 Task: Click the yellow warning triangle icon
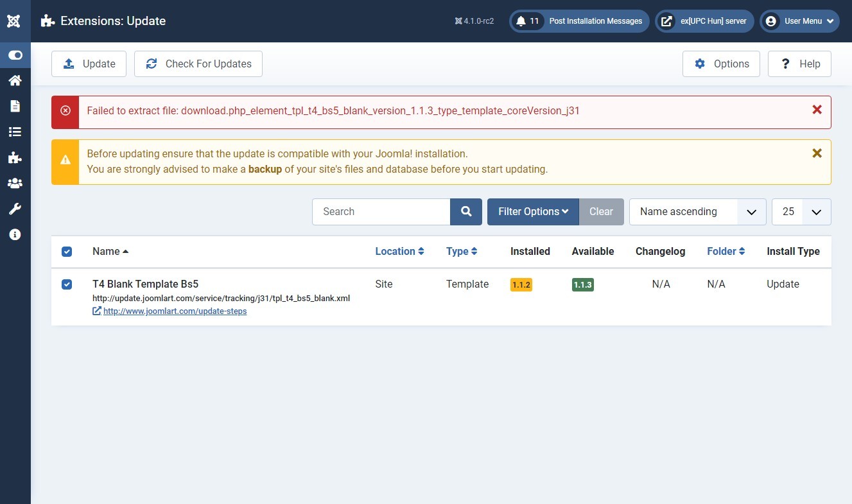[x=65, y=159]
